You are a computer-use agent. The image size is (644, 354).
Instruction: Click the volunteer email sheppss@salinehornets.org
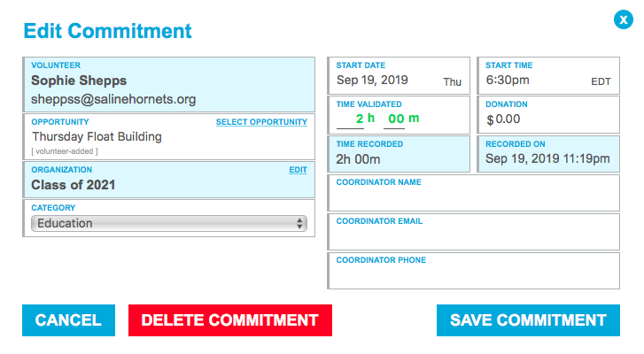113,99
